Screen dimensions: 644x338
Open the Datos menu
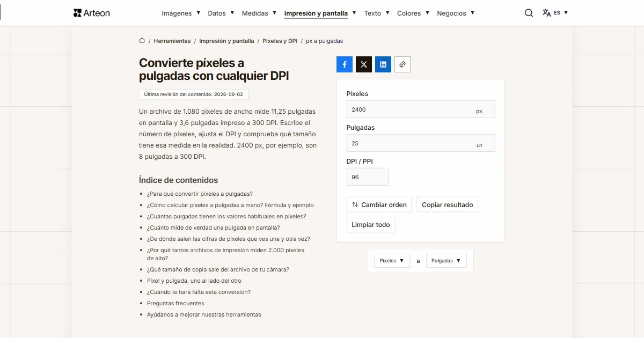[x=221, y=13]
